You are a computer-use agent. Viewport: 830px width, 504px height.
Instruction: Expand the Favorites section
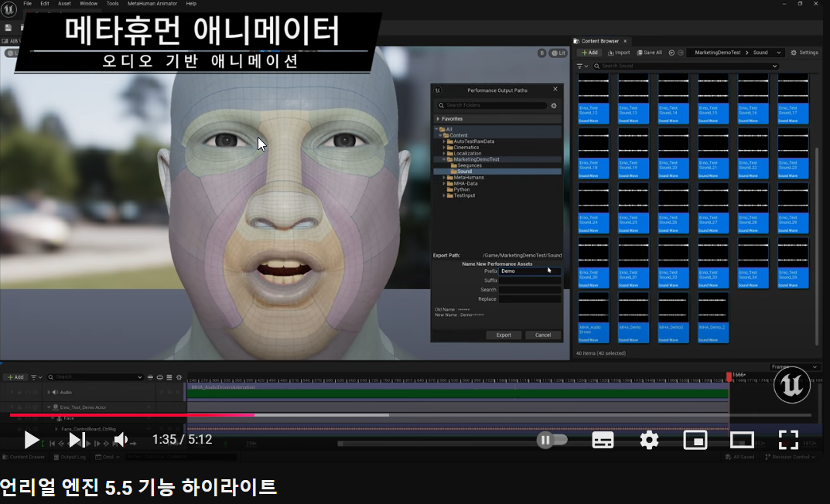point(438,119)
